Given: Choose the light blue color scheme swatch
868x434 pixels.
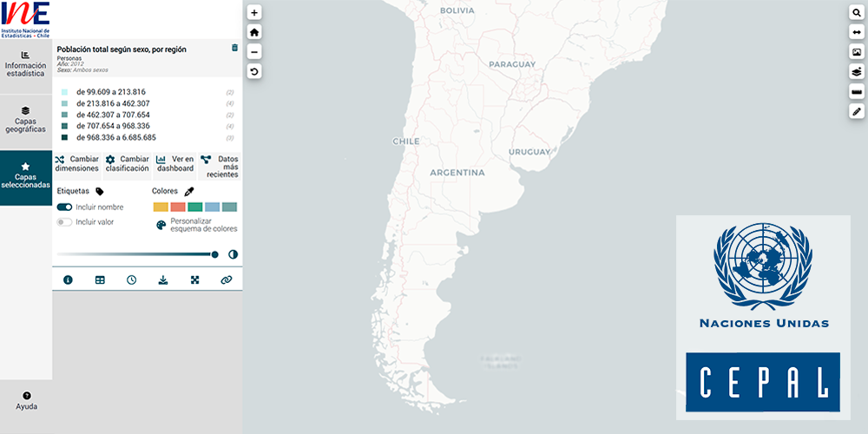Looking at the screenshot, I should coord(212,207).
